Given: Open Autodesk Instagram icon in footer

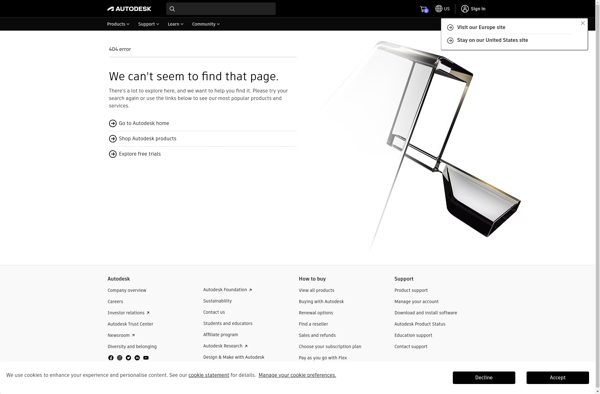Looking at the screenshot, I should [119, 358].
